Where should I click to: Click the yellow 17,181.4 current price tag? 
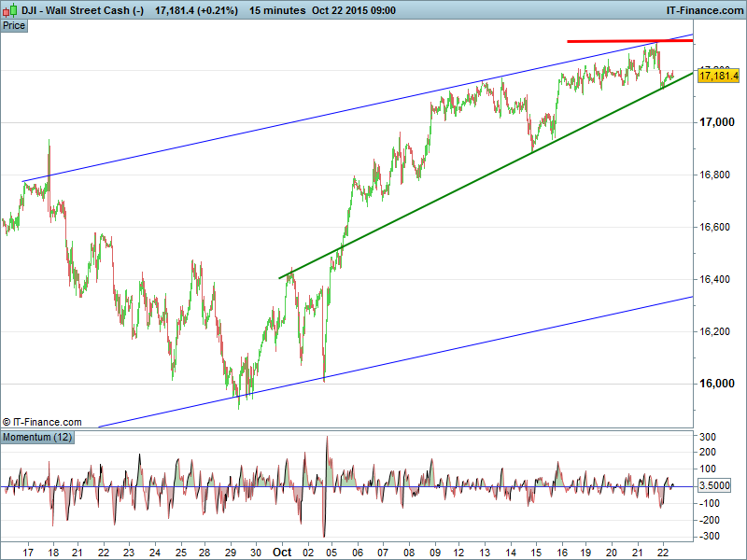[x=720, y=75]
